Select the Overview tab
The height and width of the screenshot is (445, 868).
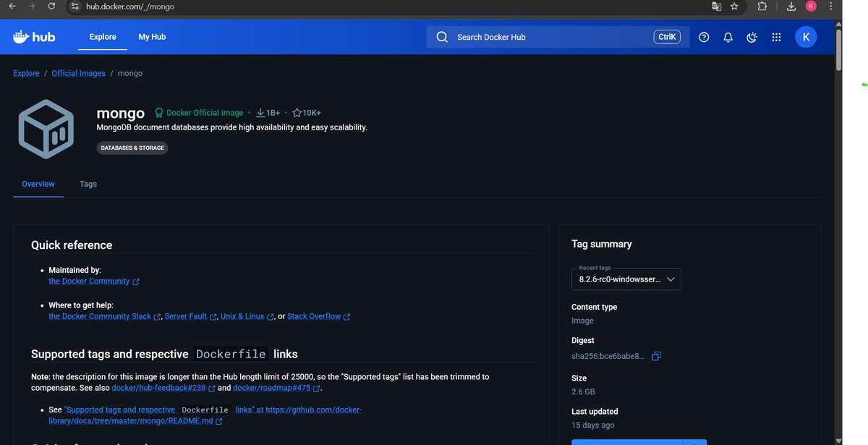[38, 184]
